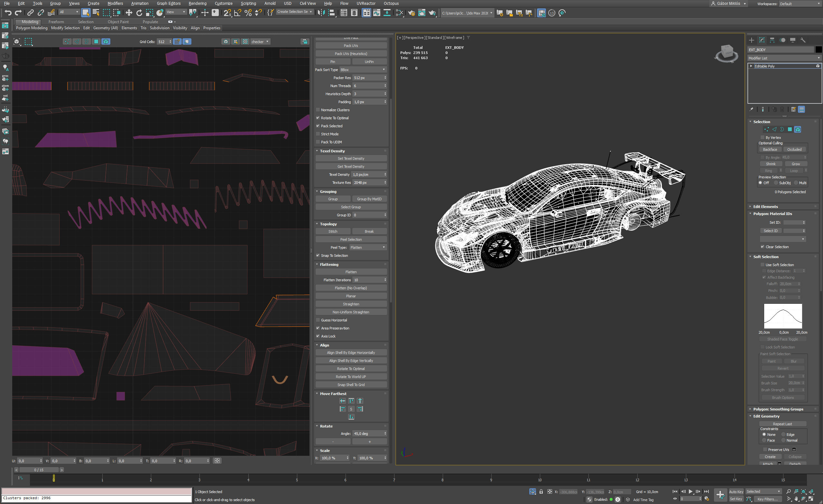The width and height of the screenshot is (823, 504).
Task: Open the Modify command panel tab
Action: [x=762, y=40]
